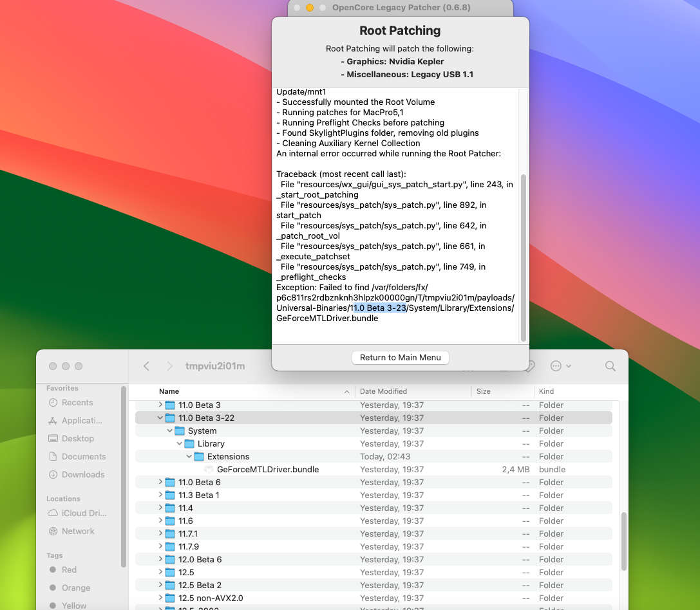Click the Finder file list scrollbar
Screen dimensions: 700x610
tap(623, 541)
